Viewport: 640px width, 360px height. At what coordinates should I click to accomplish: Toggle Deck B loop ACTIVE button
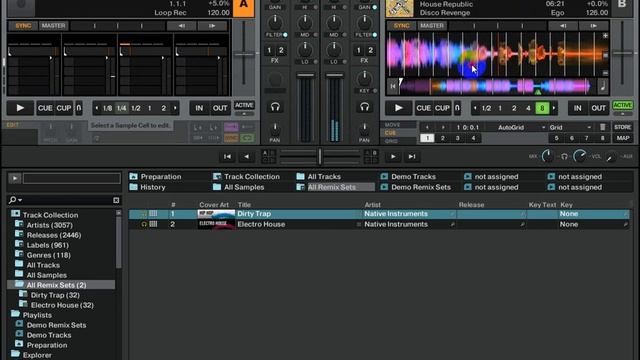(622, 105)
